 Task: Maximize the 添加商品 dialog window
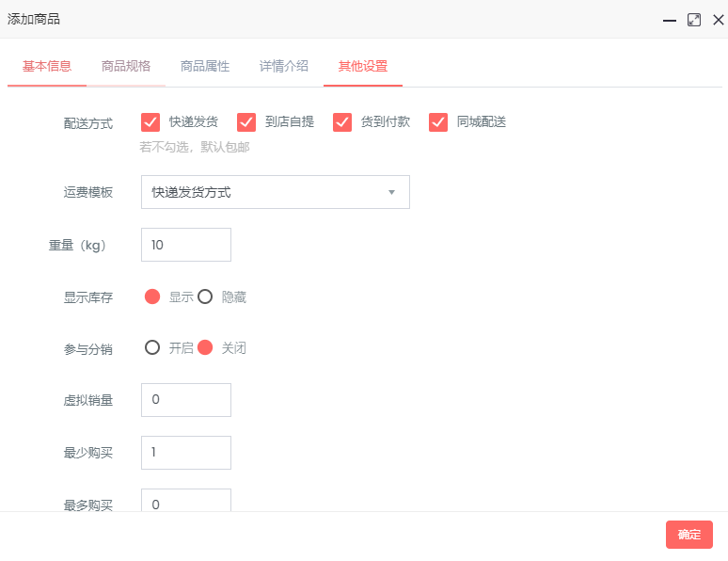694,20
